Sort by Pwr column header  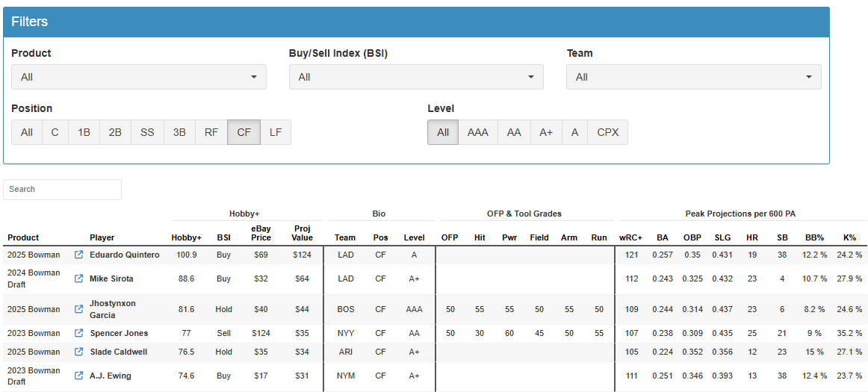(509, 237)
